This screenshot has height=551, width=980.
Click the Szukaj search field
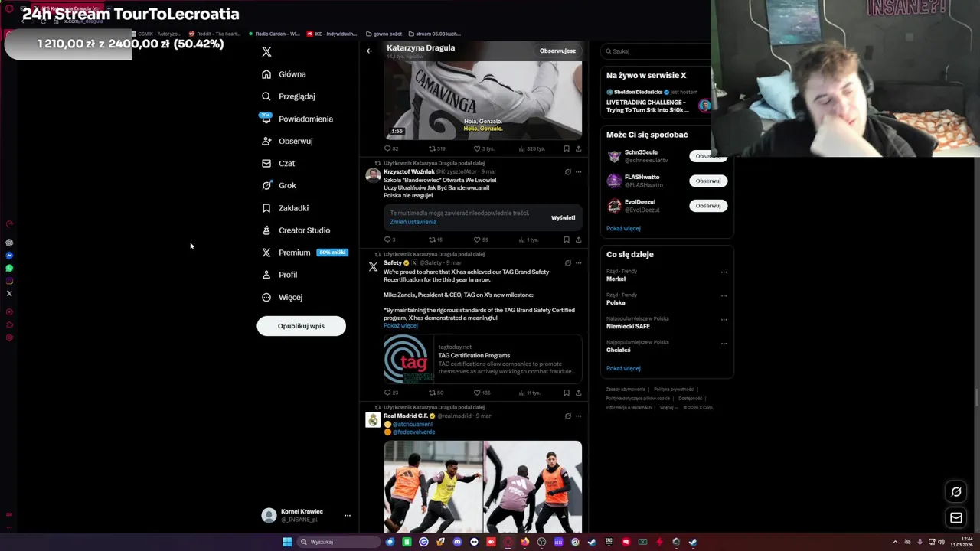pyautogui.click(x=657, y=51)
